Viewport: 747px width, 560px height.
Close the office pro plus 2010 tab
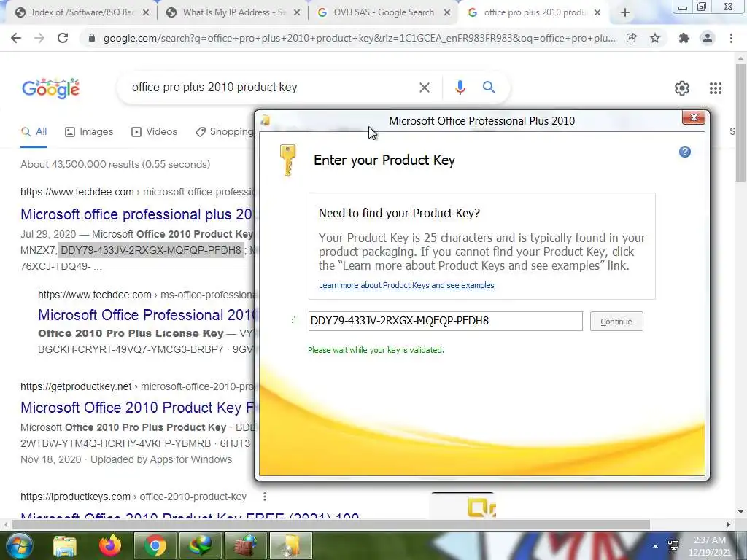pyautogui.click(x=597, y=13)
